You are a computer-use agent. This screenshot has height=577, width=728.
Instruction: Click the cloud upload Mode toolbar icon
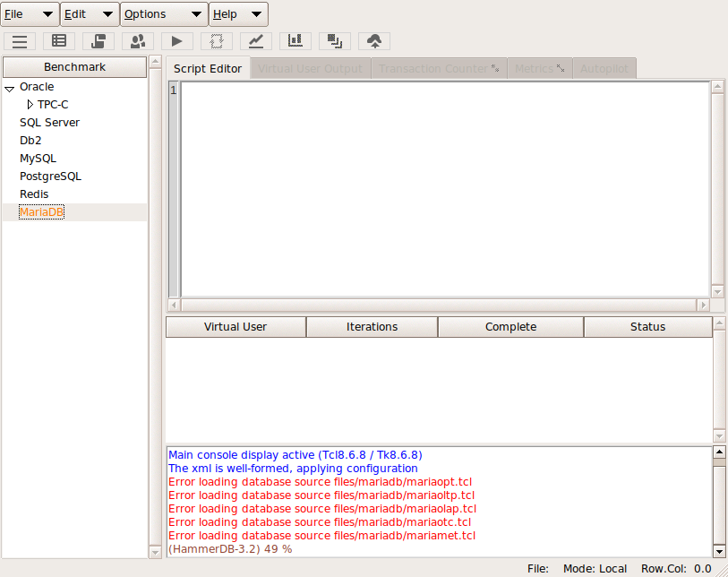(374, 41)
